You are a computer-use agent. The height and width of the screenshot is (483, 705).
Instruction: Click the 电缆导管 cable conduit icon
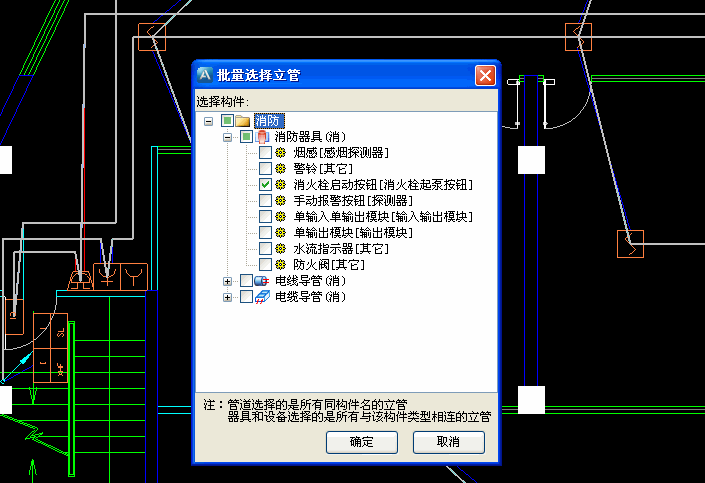[x=262, y=297]
